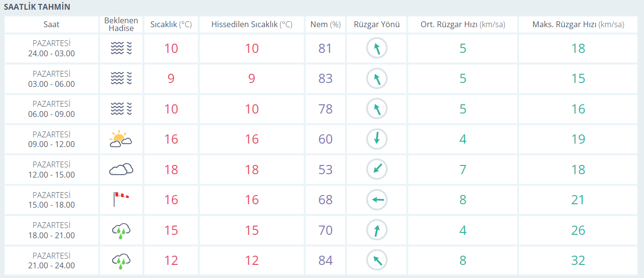Select the Pazartesi 06.00 - 09.00 time cell

coord(52,109)
